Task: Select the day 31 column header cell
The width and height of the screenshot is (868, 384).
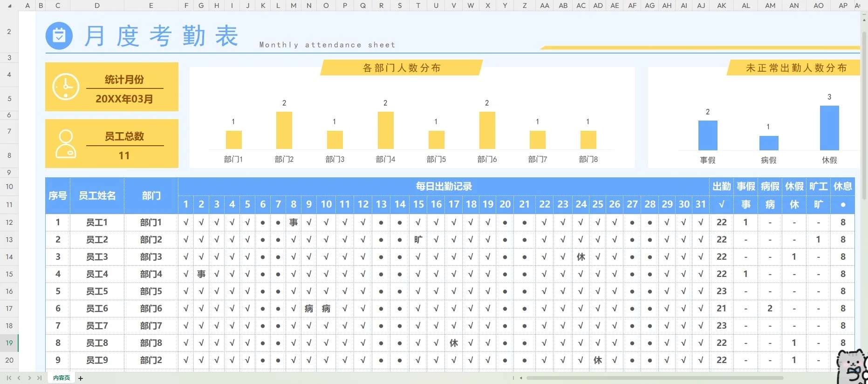Action: (x=701, y=204)
